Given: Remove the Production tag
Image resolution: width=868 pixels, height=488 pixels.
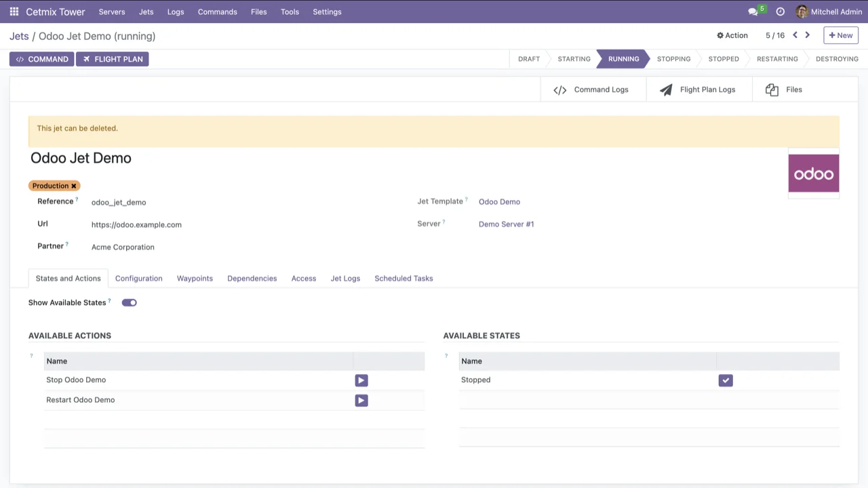Looking at the screenshot, I should [x=74, y=186].
